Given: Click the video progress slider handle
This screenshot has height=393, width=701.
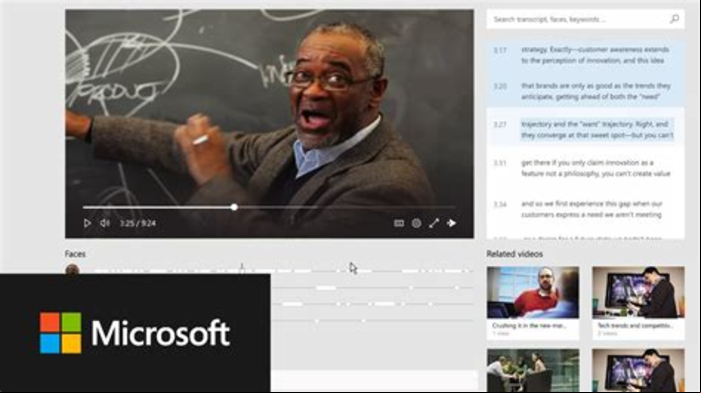Looking at the screenshot, I should pos(234,207).
